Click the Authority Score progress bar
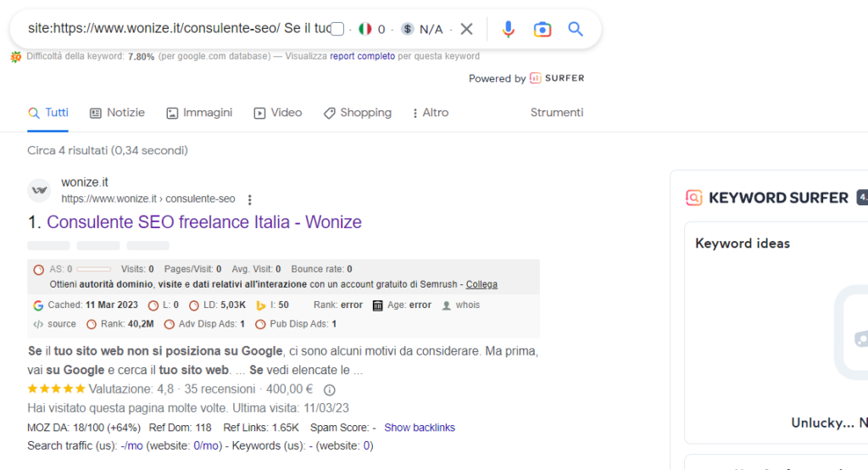The width and height of the screenshot is (868, 470). point(94,270)
